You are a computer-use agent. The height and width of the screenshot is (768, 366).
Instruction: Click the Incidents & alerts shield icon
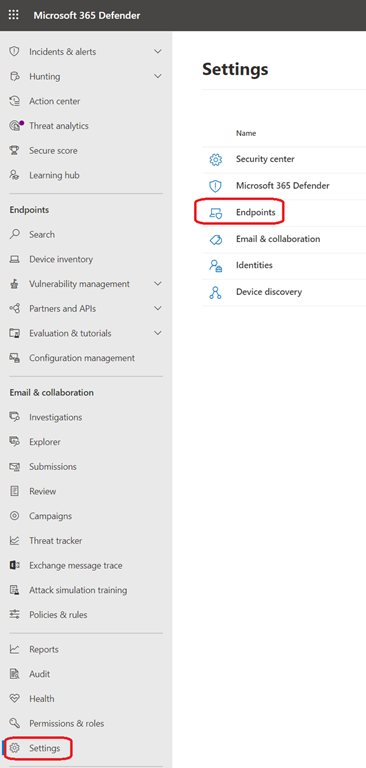coord(14,51)
